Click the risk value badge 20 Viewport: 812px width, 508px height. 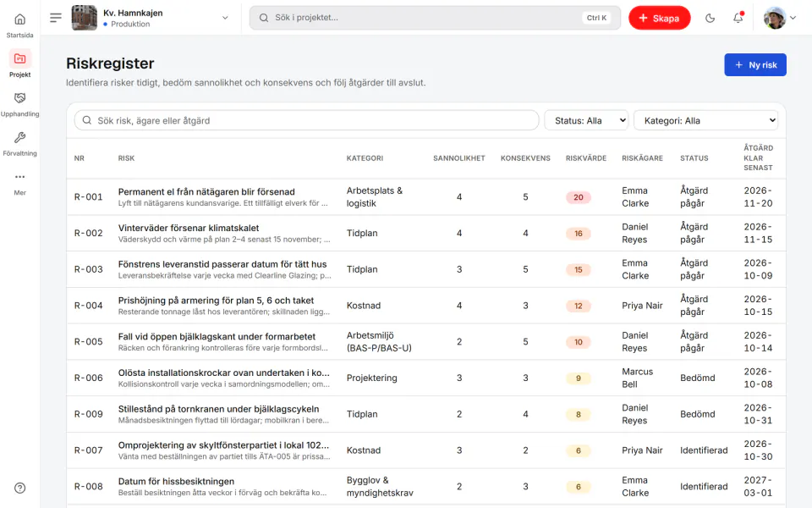pos(579,197)
